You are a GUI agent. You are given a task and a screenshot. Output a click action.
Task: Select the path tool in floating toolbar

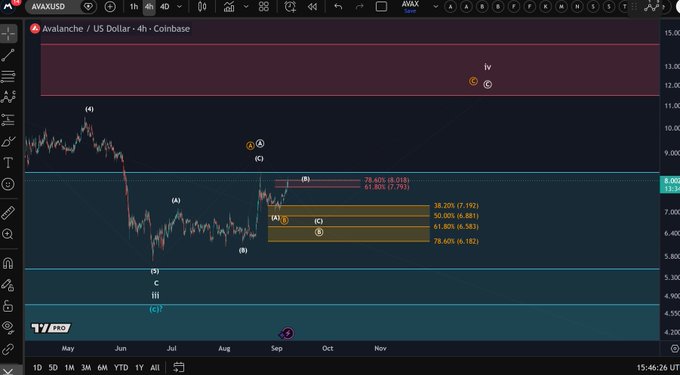[x=651, y=7]
